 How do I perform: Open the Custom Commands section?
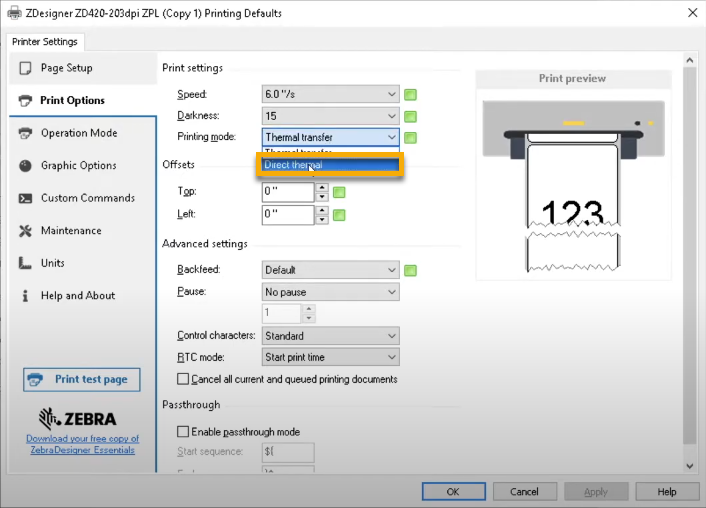83,198
